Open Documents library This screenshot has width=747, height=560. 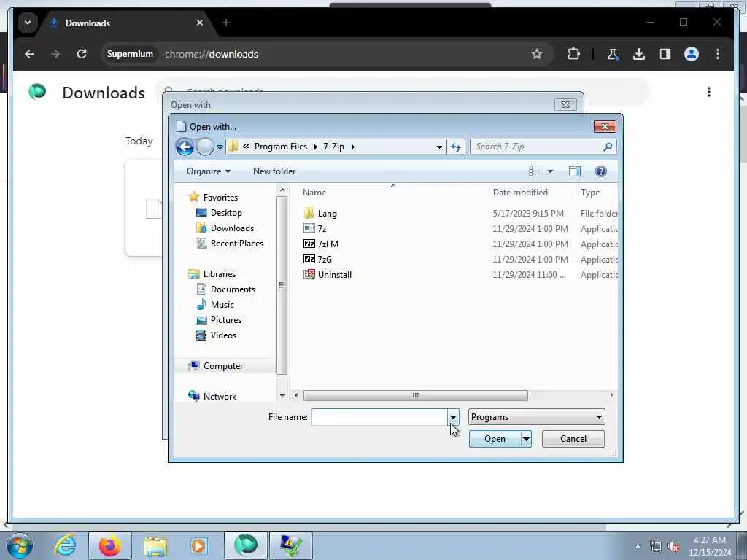(x=233, y=289)
